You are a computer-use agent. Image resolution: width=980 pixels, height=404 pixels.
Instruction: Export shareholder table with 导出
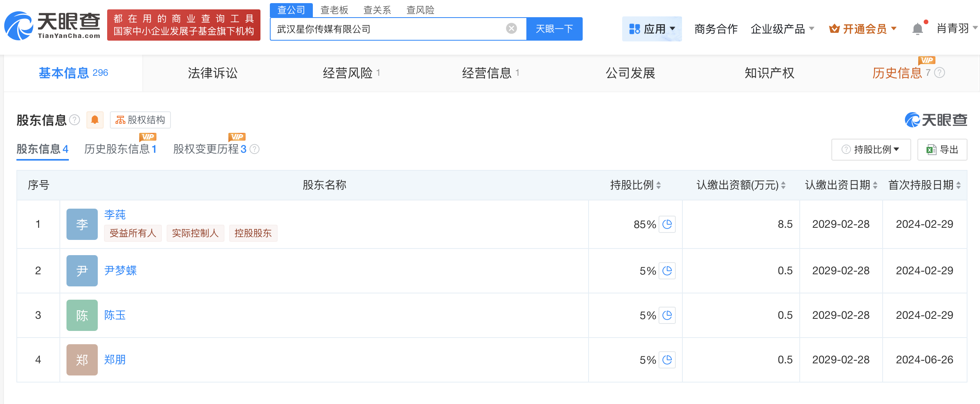942,150
